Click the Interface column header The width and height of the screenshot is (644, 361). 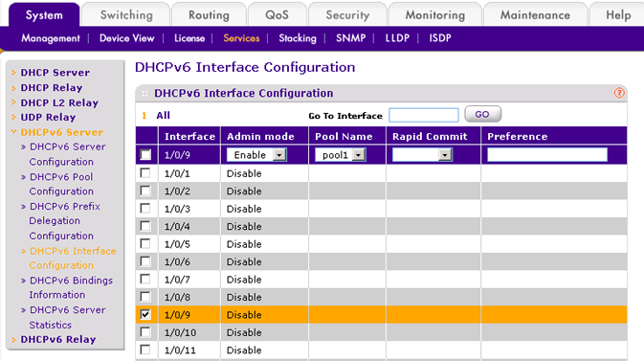tap(189, 137)
